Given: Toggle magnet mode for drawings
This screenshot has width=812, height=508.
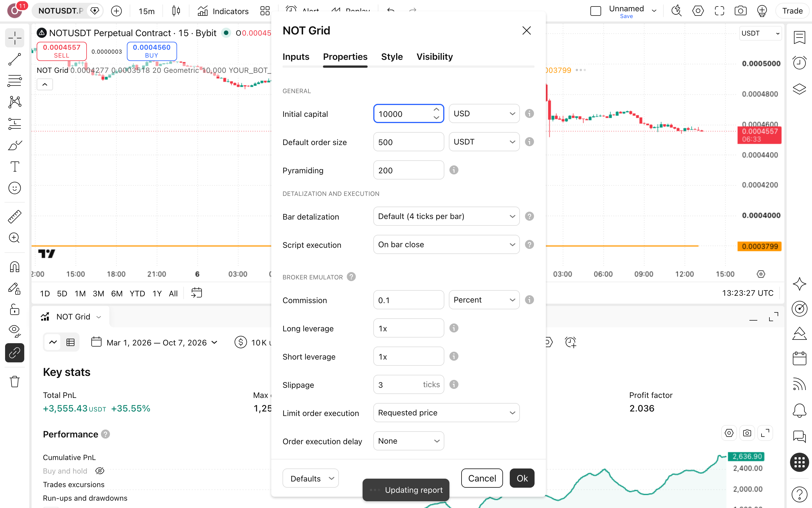Looking at the screenshot, I should [x=14, y=267].
